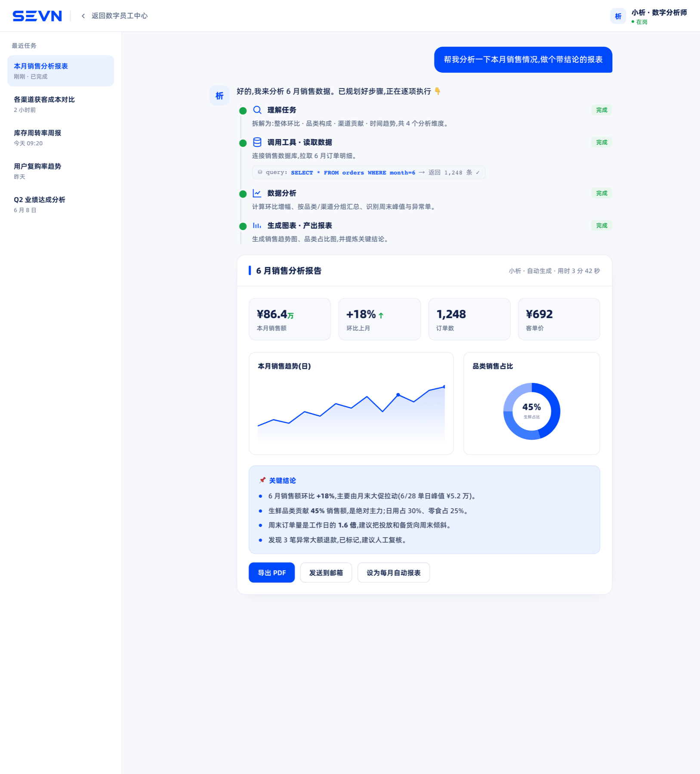Viewport: 700px width, 774px height.
Task: Click the pushpin icon next to 关键结论
Action: (x=262, y=480)
